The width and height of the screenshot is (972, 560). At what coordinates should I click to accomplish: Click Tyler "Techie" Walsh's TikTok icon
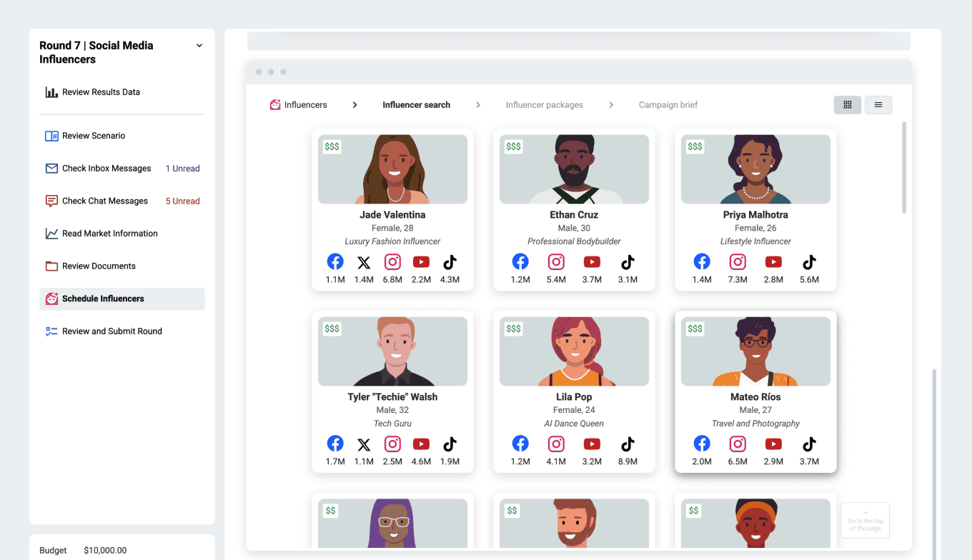tap(450, 444)
